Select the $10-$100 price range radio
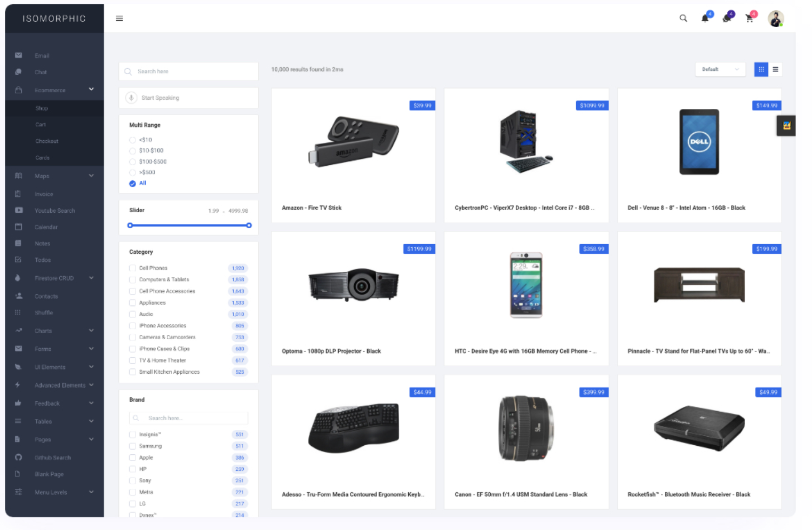 [132, 151]
